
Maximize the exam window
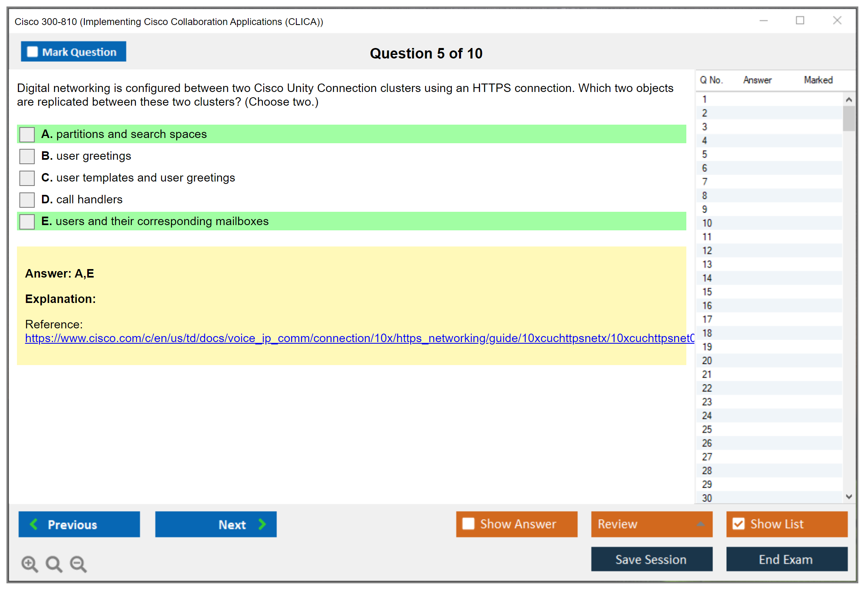[800, 21]
